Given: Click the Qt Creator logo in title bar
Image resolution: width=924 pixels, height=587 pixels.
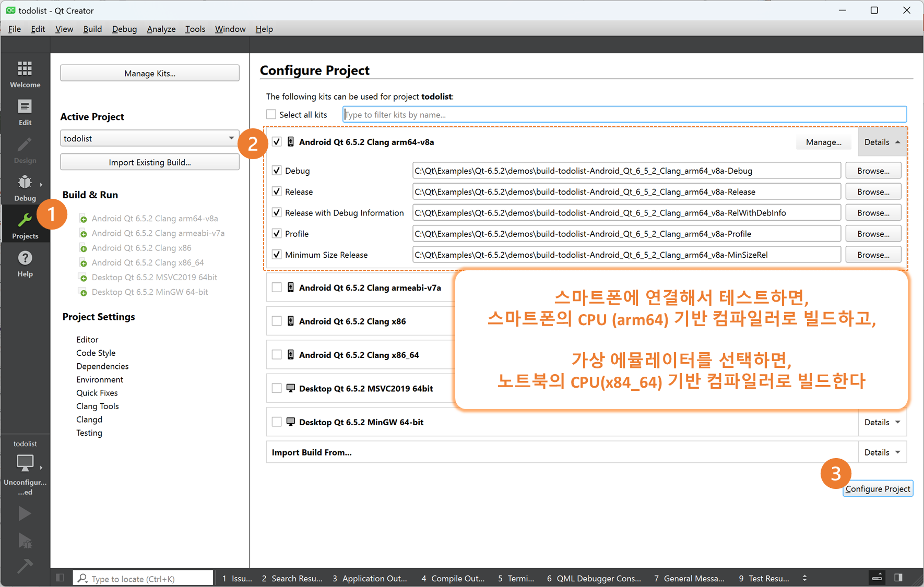Looking at the screenshot, I should (10, 10).
